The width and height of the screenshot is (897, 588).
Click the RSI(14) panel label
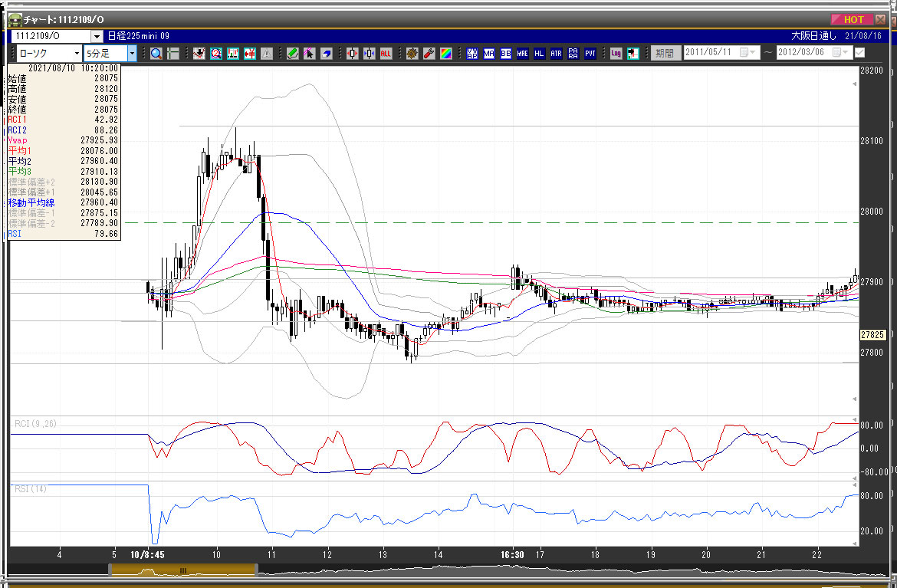point(31,489)
